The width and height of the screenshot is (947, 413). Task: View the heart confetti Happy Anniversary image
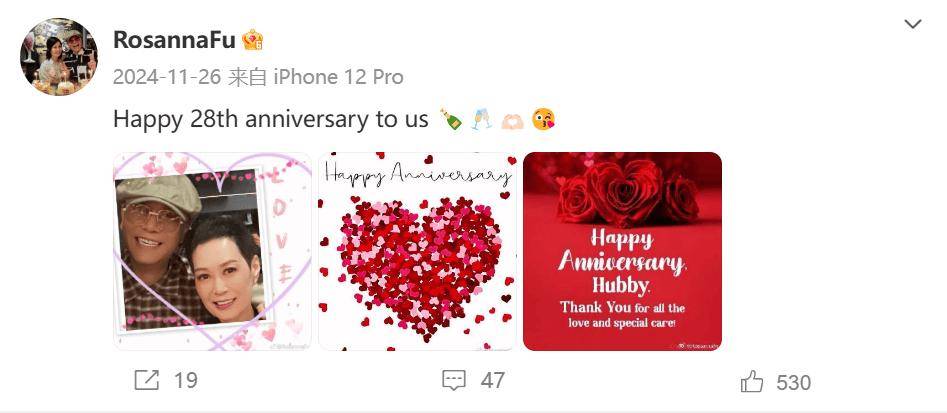pos(417,251)
